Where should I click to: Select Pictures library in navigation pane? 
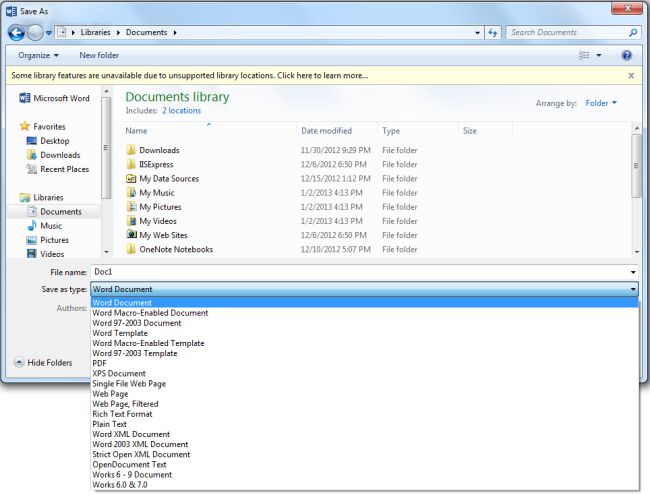click(48, 240)
